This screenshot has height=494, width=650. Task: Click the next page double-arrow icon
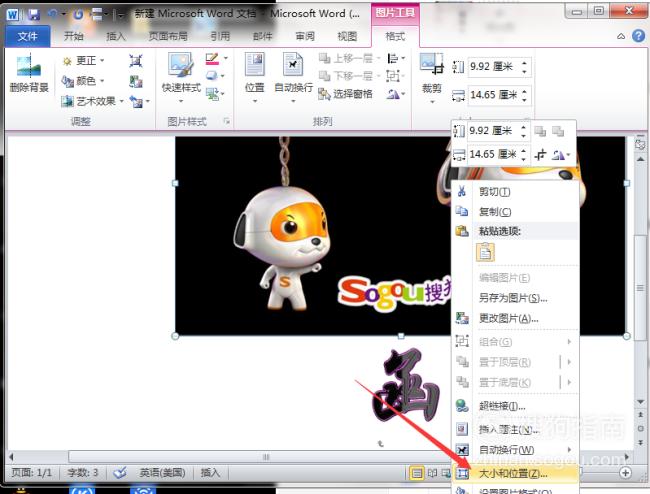640,443
